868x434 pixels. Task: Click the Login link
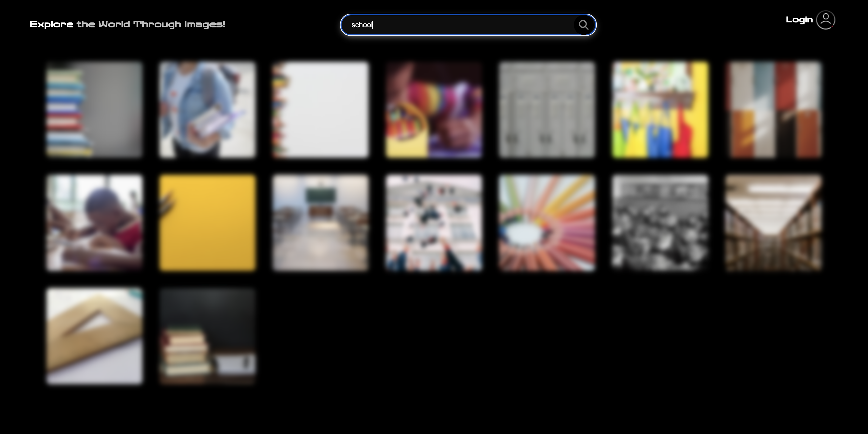pos(799,20)
